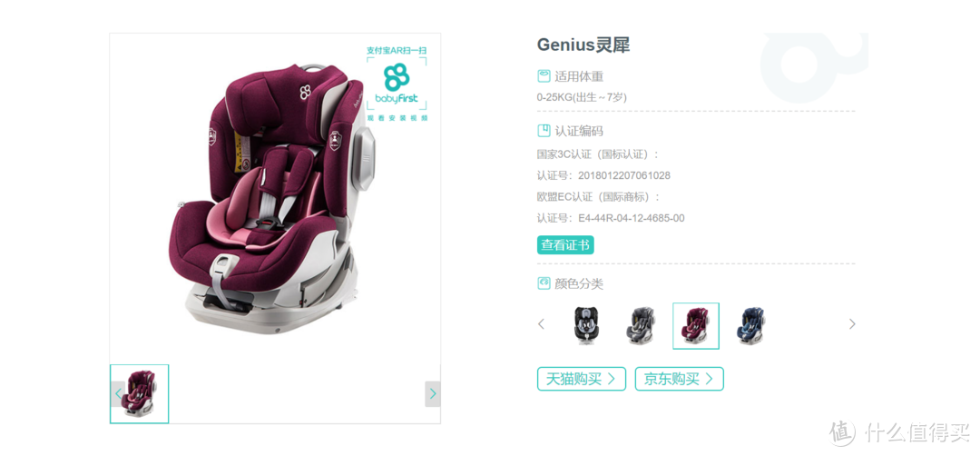Click 天猫购买 purchase button
980x456 pixels.
pyautogui.click(x=582, y=379)
